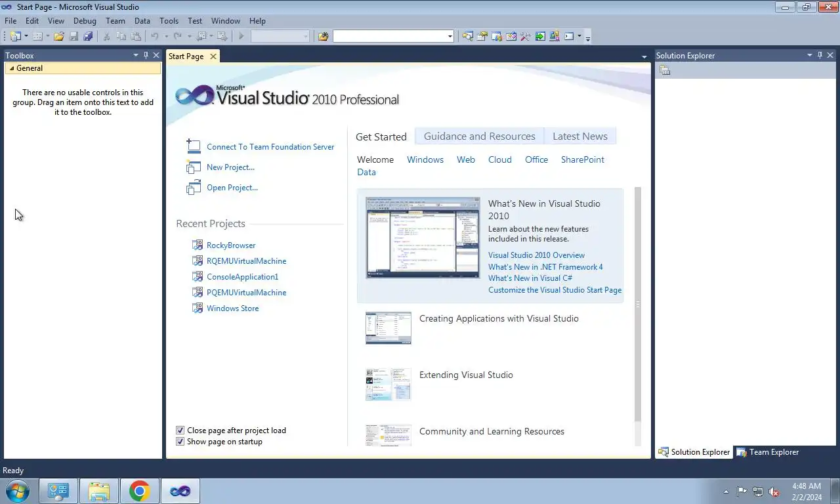The image size is (840, 504).
Task: Click the Connect To Team Foundation Server icon
Action: (193, 146)
